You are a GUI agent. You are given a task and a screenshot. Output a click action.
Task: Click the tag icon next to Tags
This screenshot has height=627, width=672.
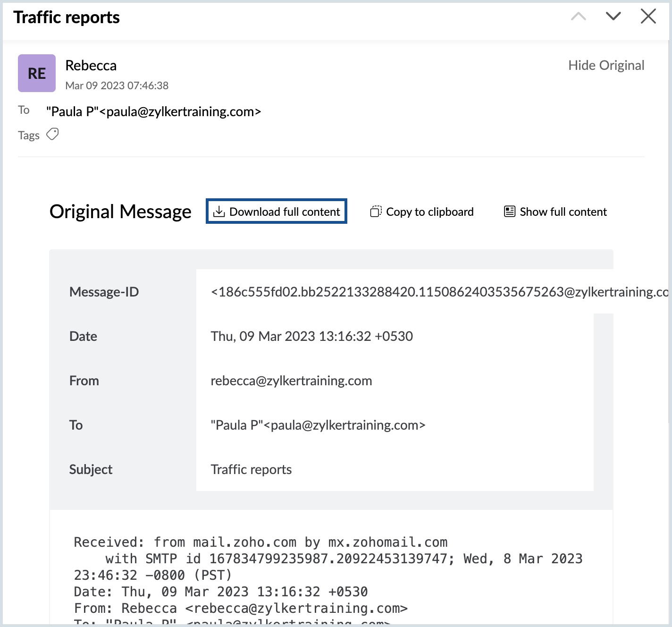point(52,135)
